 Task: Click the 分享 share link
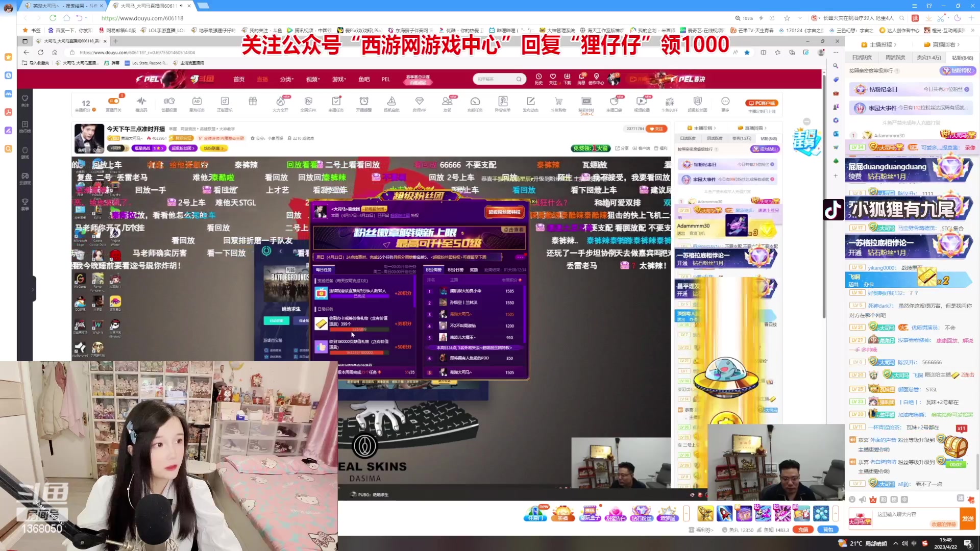pyautogui.click(x=622, y=148)
